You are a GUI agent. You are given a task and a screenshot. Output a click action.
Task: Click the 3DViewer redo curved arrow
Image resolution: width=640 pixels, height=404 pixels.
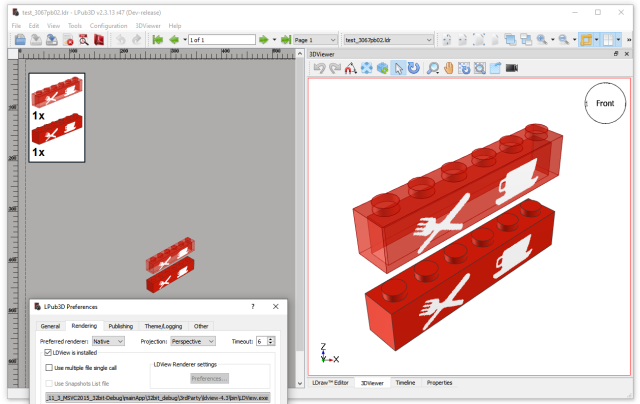click(335, 68)
